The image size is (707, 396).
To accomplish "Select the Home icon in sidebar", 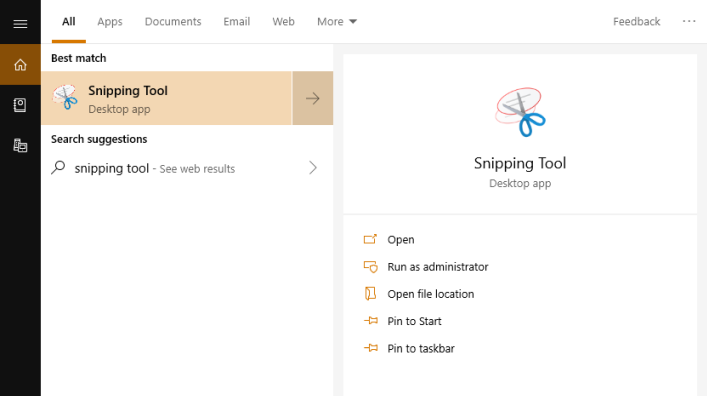I will (20, 64).
